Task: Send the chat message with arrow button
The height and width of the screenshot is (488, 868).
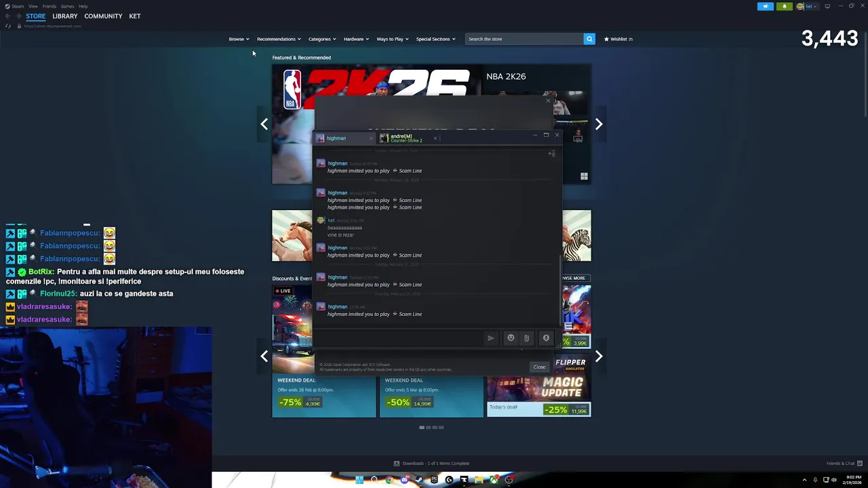Action: tap(491, 338)
